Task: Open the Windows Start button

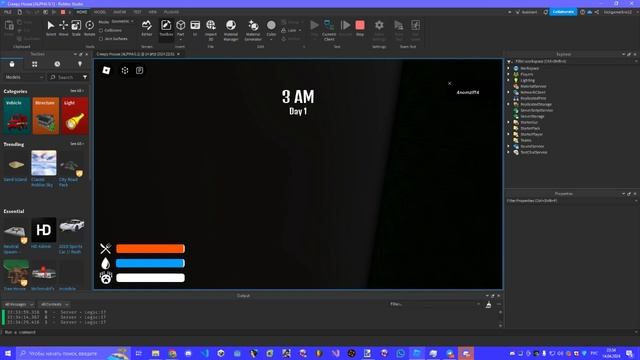Action: [x=8, y=353]
